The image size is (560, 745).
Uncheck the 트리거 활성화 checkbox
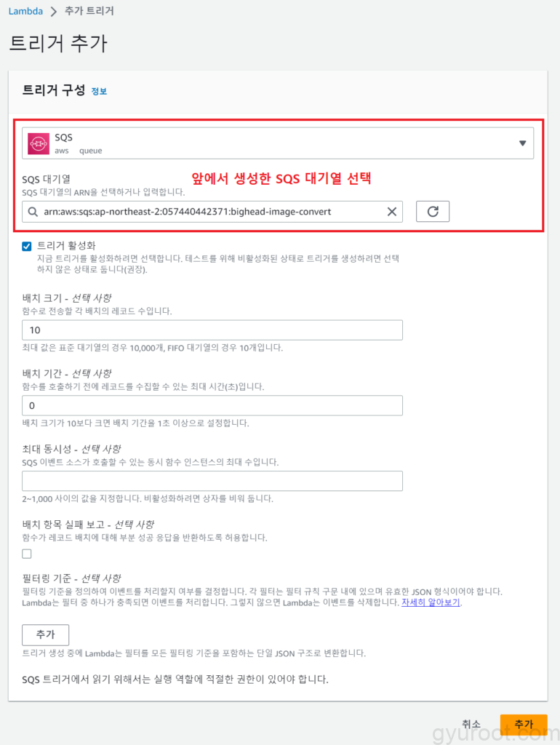[27, 246]
